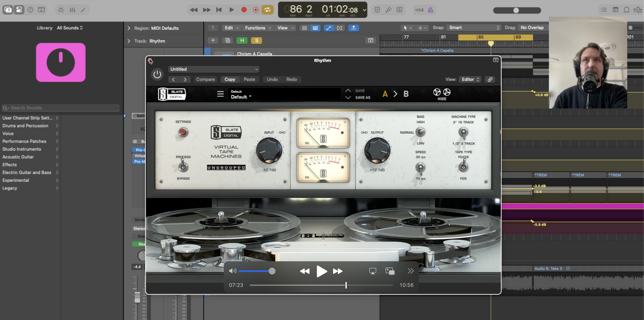Open the Mixer sliders icon in toolbar

(72, 10)
